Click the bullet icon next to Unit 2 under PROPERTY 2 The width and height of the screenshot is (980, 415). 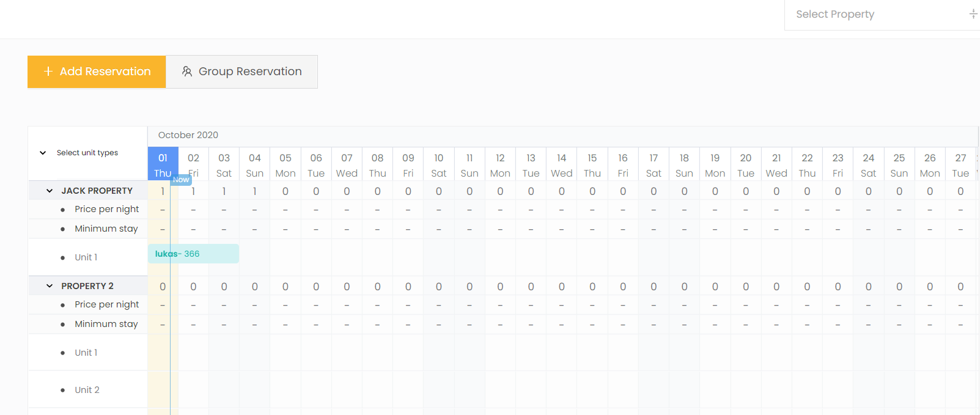click(x=62, y=389)
